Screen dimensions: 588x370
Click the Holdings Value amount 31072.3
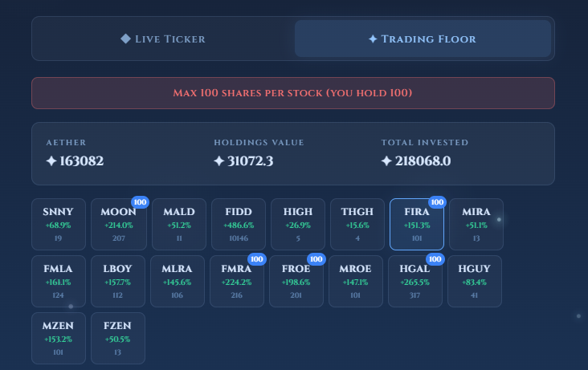click(250, 161)
